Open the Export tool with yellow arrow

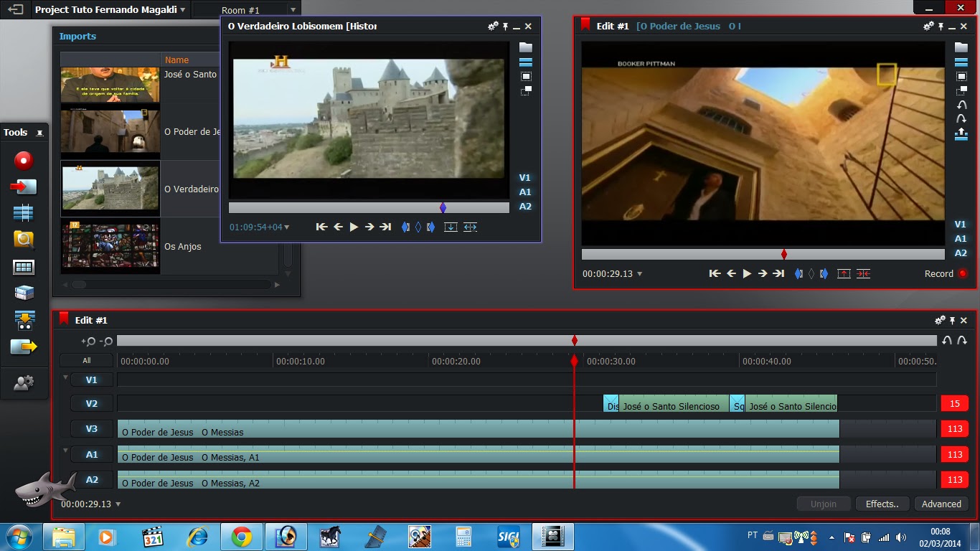pyautogui.click(x=24, y=347)
